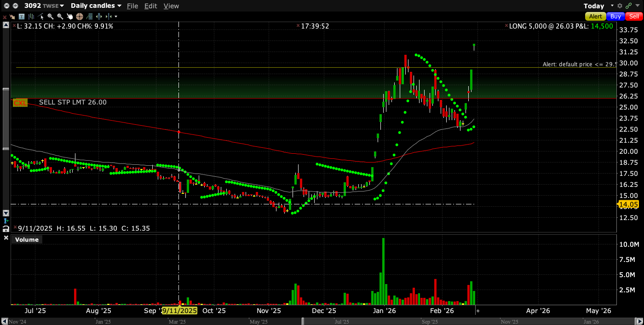Toggle the chart scale lock icon
Screen dimensions: 644x325
(6, 228)
